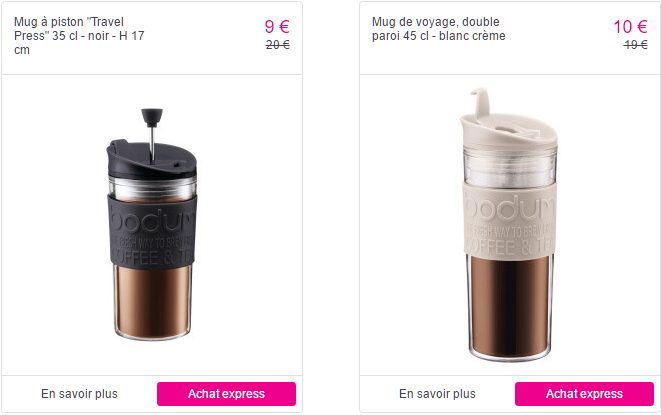Image resolution: width=661 pixels, height=415 pixels.
Task: Click the coffee-filled base of the cream mug
Action: (510, 308)
